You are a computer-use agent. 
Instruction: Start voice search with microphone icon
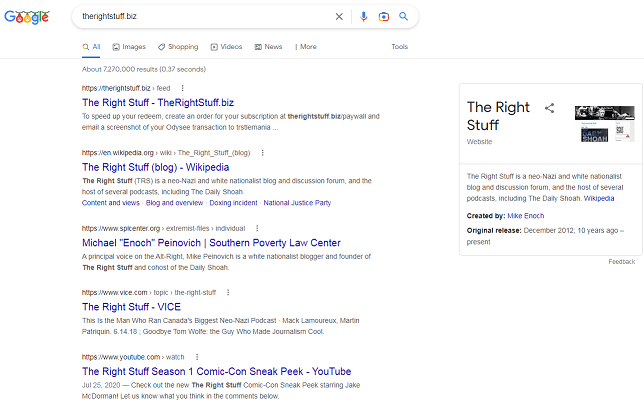(x=363, y=16)
